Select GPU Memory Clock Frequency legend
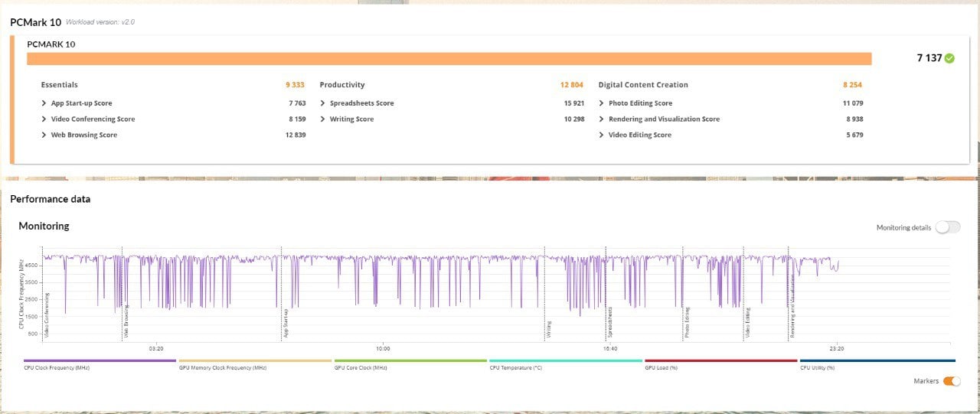The image size is (980, 414). (255, 365)
